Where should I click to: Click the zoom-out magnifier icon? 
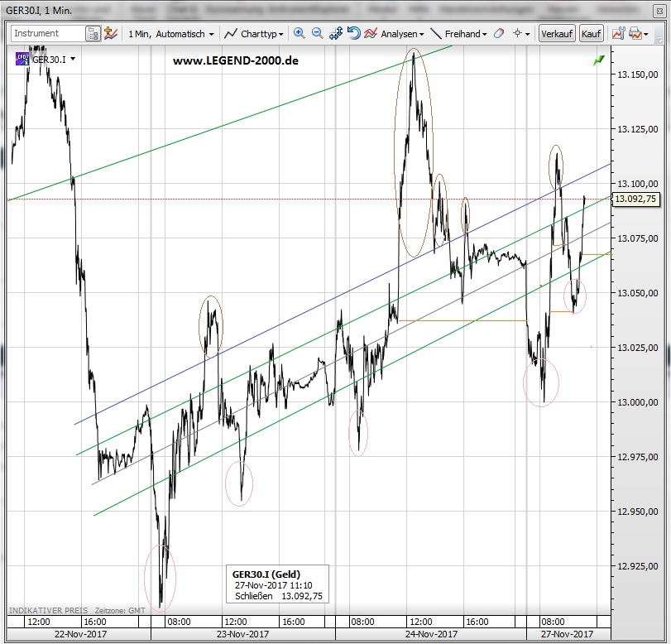pos(317,33)
